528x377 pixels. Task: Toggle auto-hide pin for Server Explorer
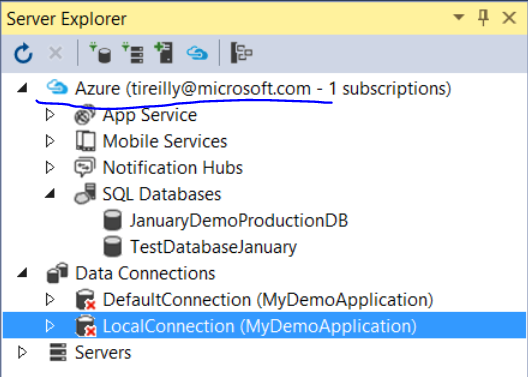coord(484,18)
